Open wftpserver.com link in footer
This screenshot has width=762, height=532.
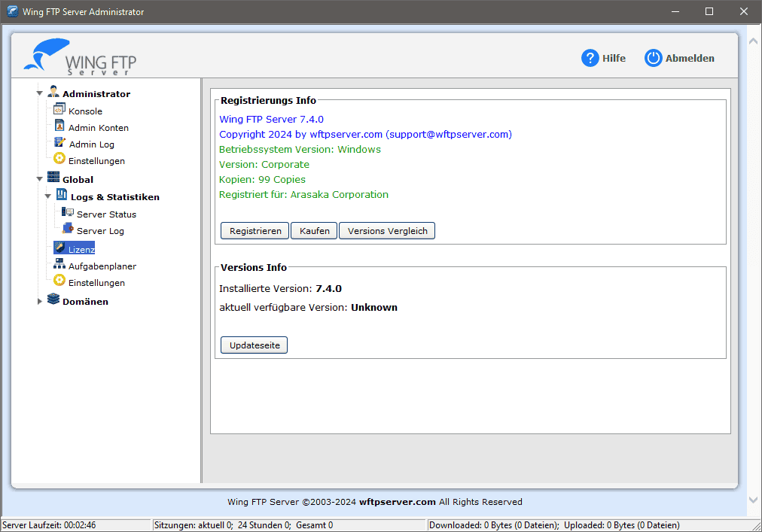coord(397,502)
